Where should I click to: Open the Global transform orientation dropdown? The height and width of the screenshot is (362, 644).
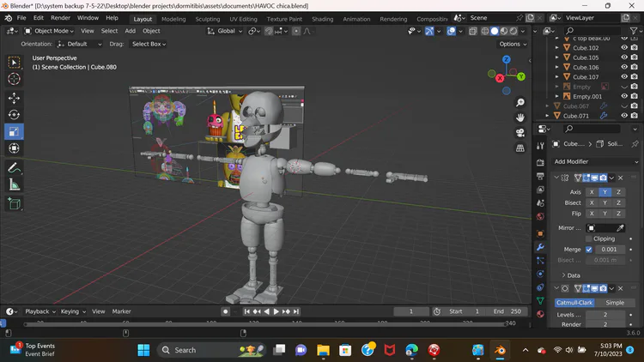tap(225, 31)
